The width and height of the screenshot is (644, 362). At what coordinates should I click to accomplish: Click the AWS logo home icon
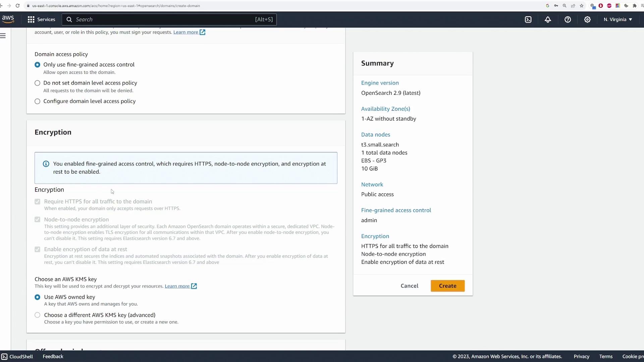(x=8, y=19)
